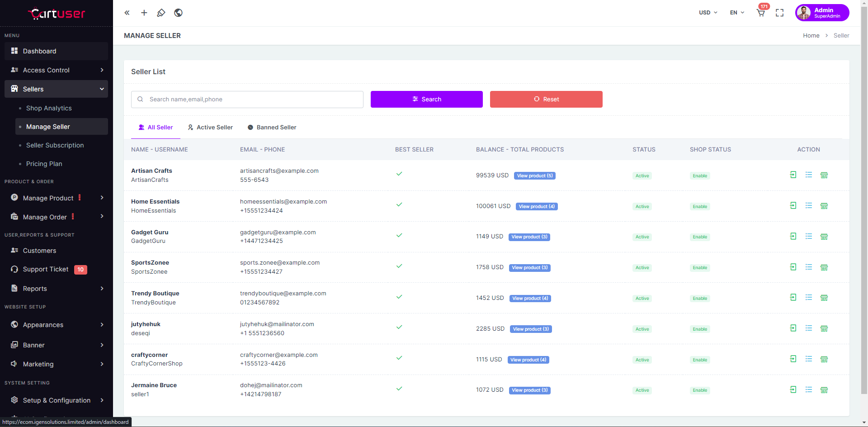Toggle fullscreen mode icon

(x=779, y=13)
